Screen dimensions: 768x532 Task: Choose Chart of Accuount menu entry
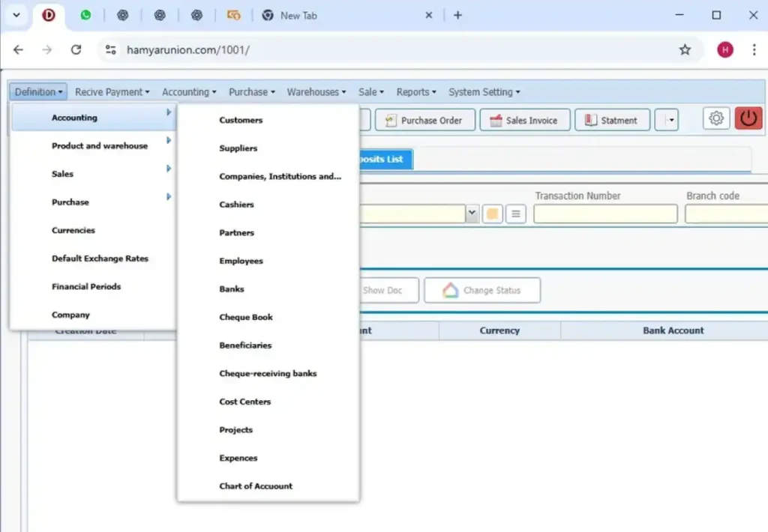pyautogui.click(x=256, y=486)
